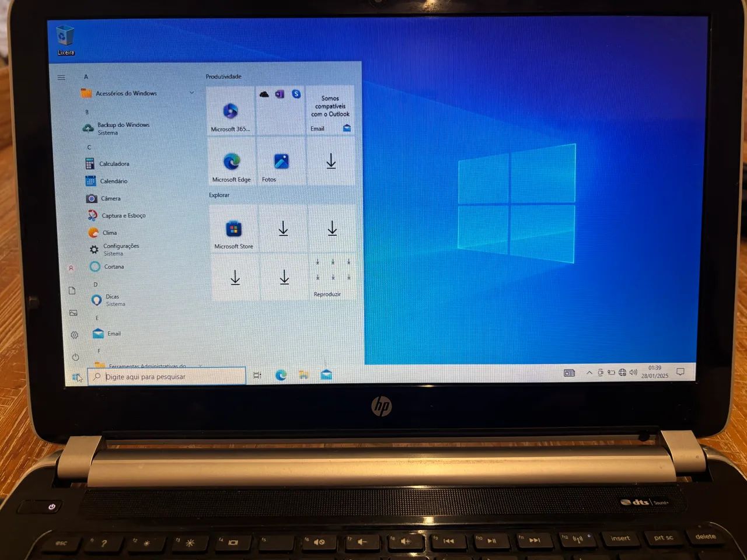Click the Skype icon in Office tile
747x560 pixels.
point(296,94)
